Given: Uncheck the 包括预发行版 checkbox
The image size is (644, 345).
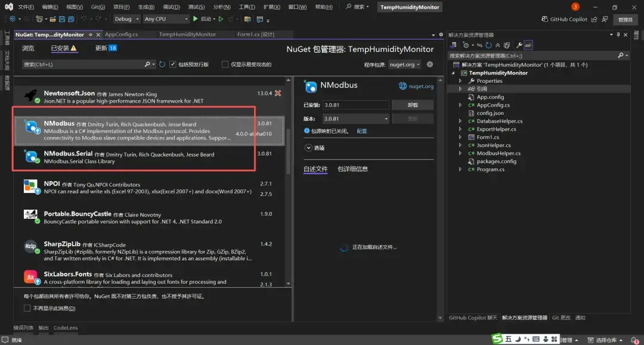Looking at the screenshot, I should point(173,64).
